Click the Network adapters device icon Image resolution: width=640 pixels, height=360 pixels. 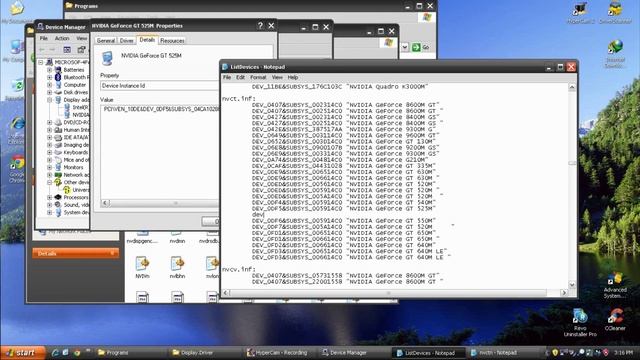[58, 175]
